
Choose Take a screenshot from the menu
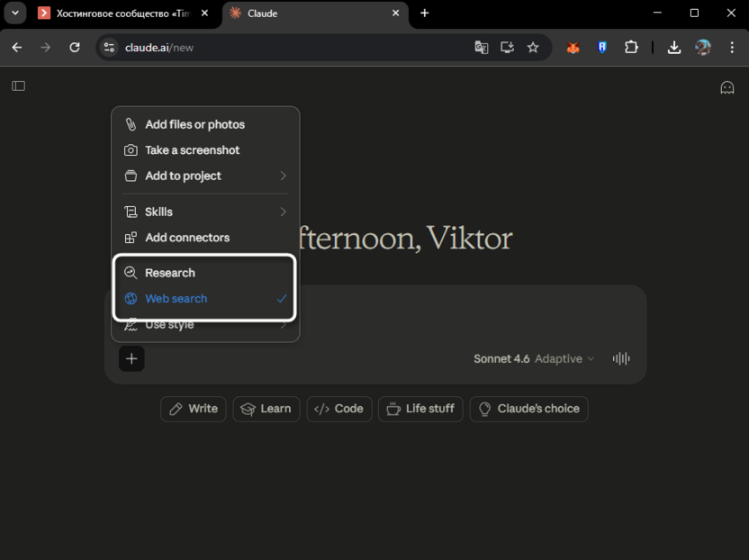pyautogui.click(x=205, y=150)
